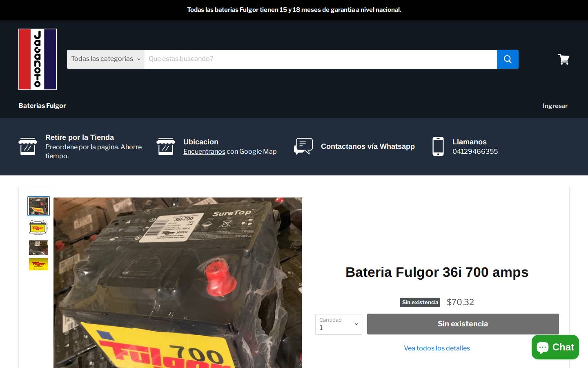Image resolution: width=588 pixels, height=368 pixels.
Task: Open Vea todos los detalles link
Action: coord(437,348)
